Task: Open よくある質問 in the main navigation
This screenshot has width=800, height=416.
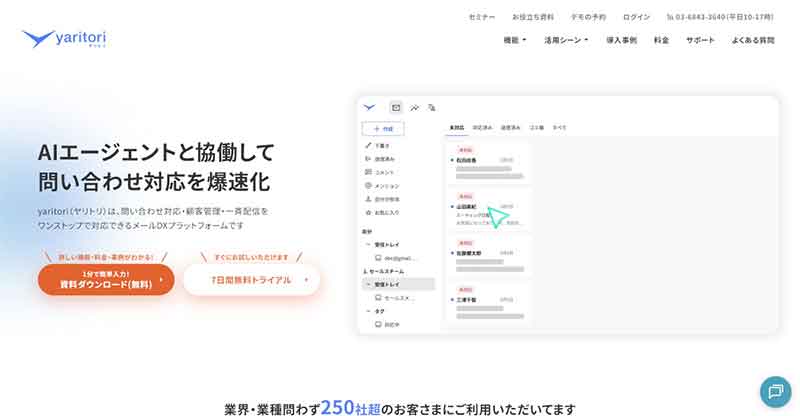Action: tap(753, 40)
